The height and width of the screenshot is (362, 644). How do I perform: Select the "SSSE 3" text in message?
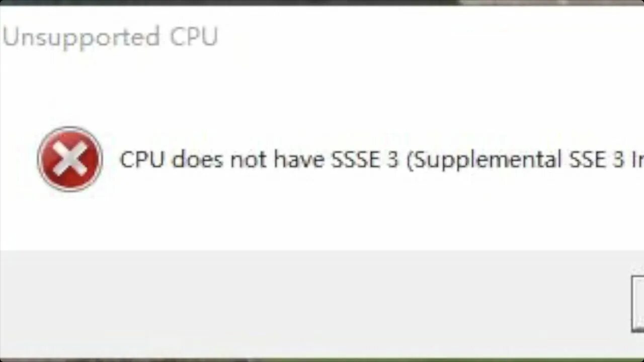tap(364, 159)
